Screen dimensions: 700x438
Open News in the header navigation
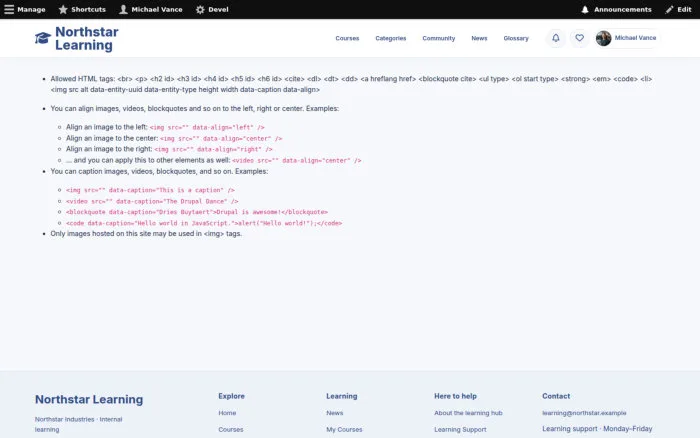(479, 38)
